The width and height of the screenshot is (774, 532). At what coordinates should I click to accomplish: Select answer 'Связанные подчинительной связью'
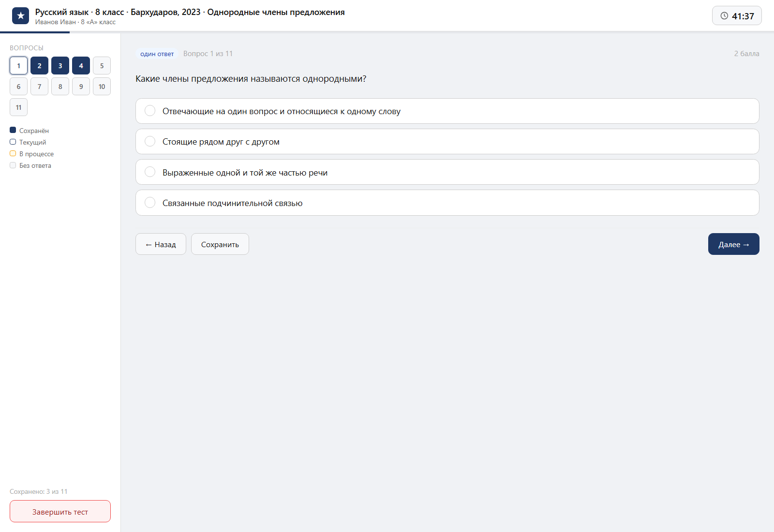(x=447, y=203)
